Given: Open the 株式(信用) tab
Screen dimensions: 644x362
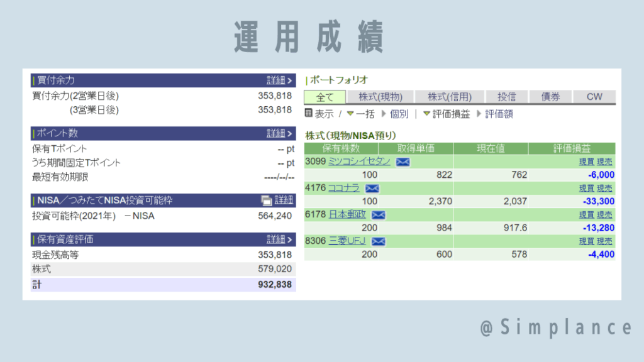Looking at the screenshot, I should click(x=450, y=97).
